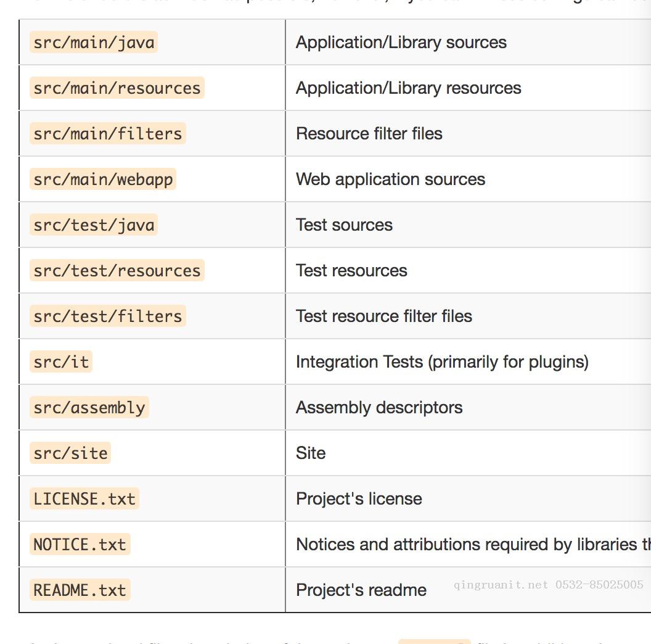The height and width of the screenshot is (644, 651).
Task: Click the src/assembly directory entry
Action: 89,408
